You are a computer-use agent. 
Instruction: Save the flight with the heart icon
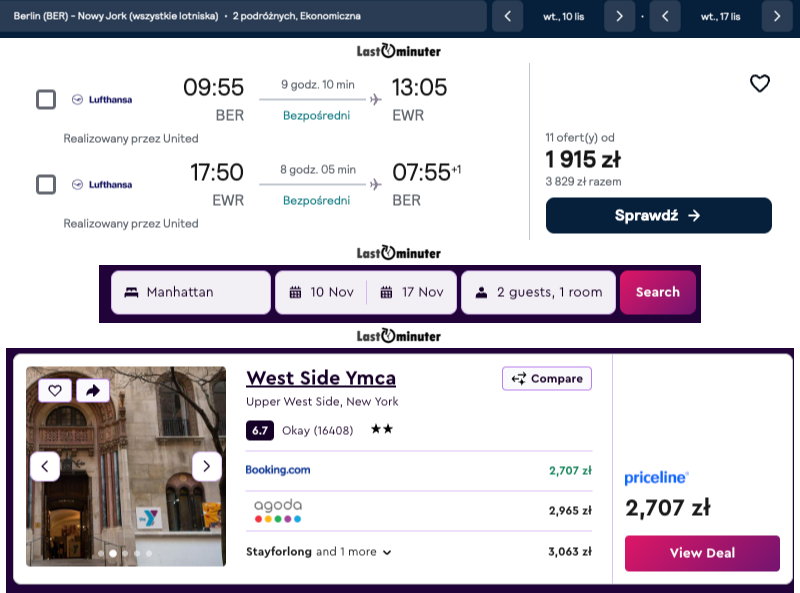pyautogui.click(x=759, y=83)
